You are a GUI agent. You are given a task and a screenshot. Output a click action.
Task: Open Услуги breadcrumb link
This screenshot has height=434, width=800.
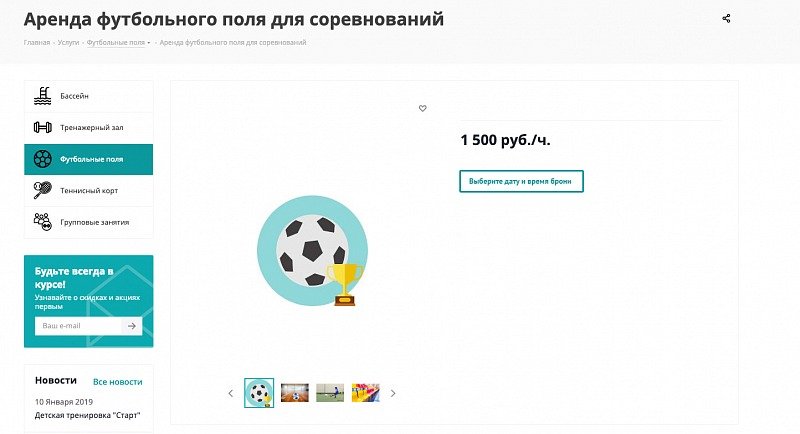click(68, 43)
